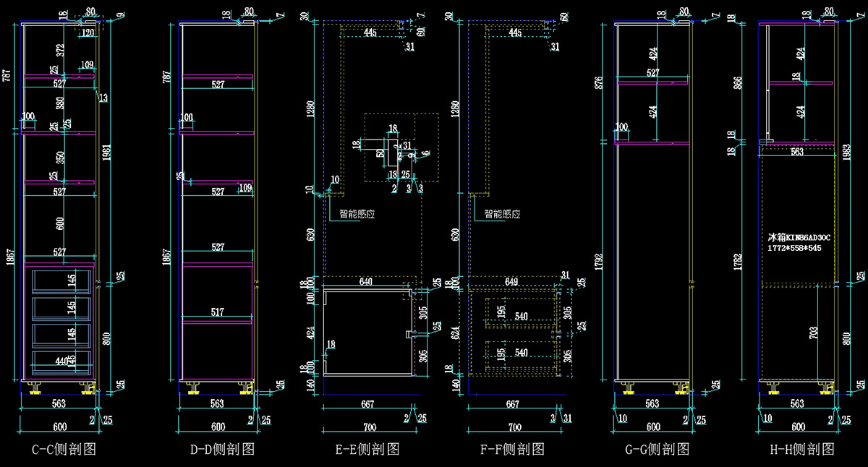Click the 517 dimension in D-D section
The height and width of the screenshot is (467, 868).
coord(217,313)
